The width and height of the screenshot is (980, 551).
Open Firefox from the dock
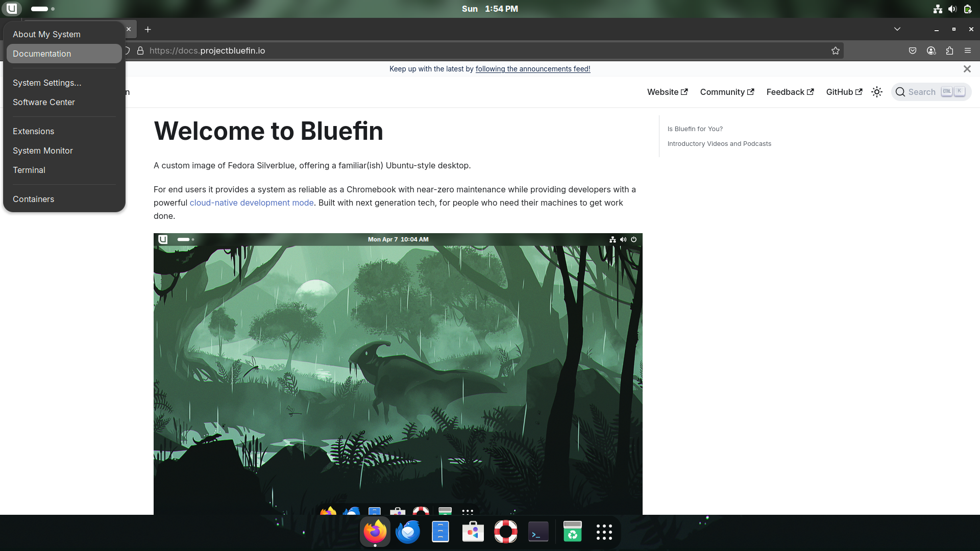[x=375, y=532]
